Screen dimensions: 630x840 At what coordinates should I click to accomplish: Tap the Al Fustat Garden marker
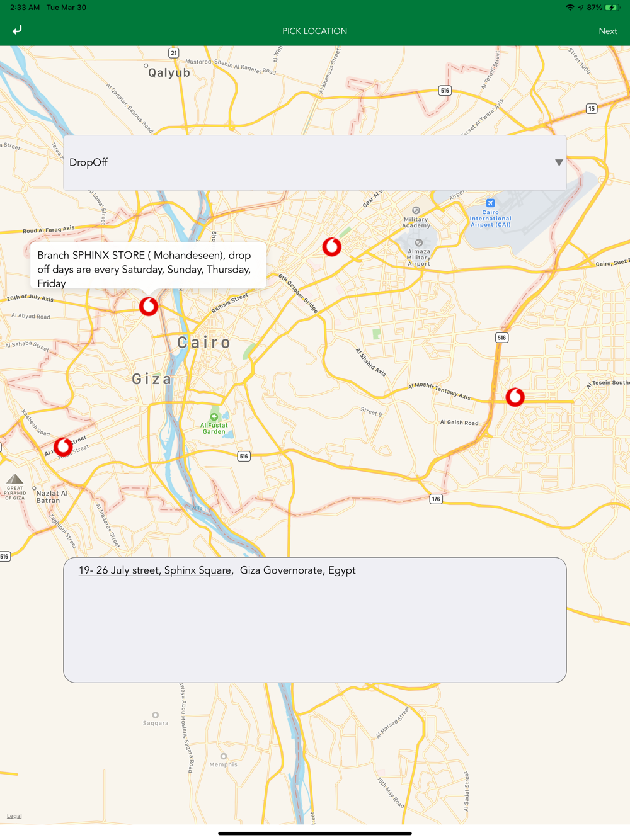pos(214,417)
